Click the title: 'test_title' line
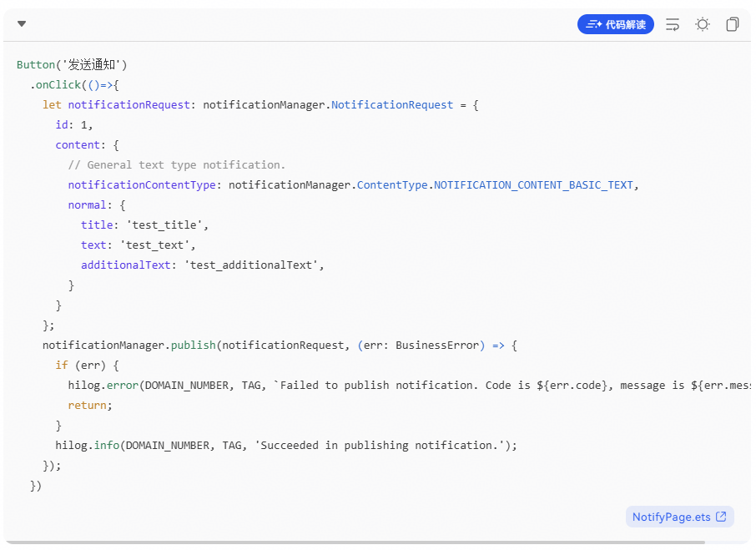This screenshot has height=550, width=756. point(144,225)
